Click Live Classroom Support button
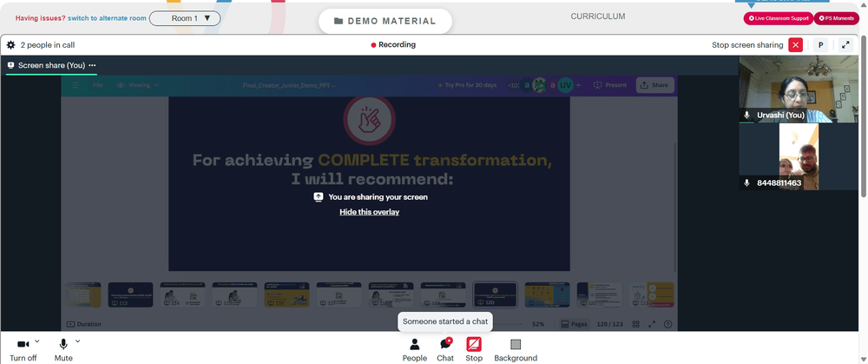Image resolution: width=868 pixels, height=364 pixels. pyautogui.click(x=779, y=18)
